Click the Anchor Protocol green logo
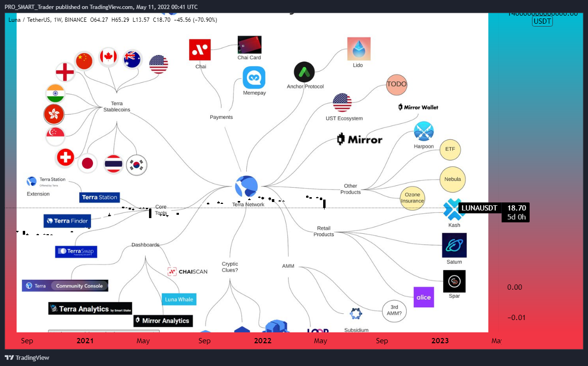 click(304, 72)
